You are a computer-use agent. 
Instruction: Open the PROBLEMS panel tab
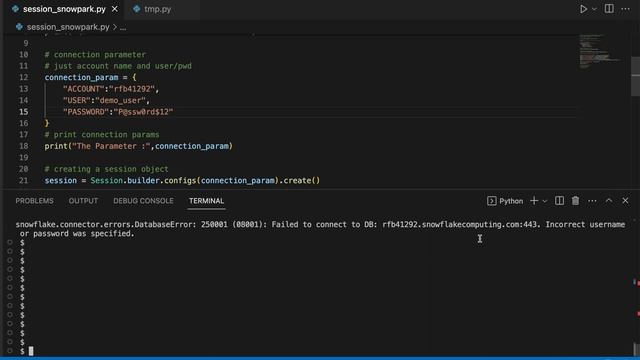pyautogui.click(x=34, y=201)
